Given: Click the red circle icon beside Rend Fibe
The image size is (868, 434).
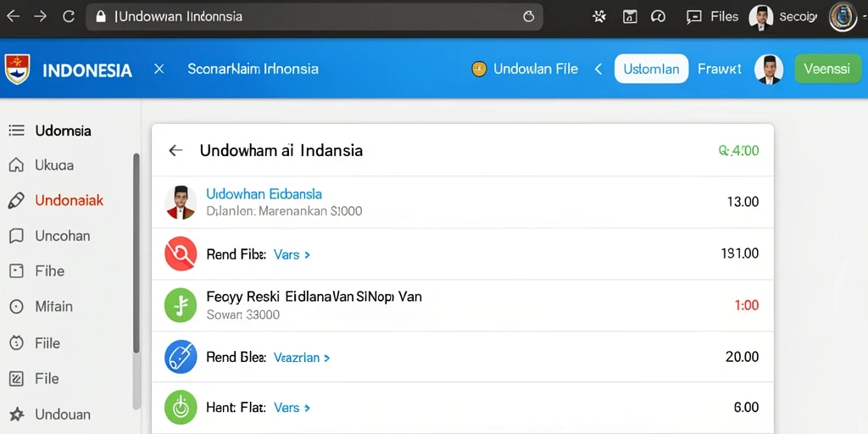Looking at the screenshot, I should point(181,253).
